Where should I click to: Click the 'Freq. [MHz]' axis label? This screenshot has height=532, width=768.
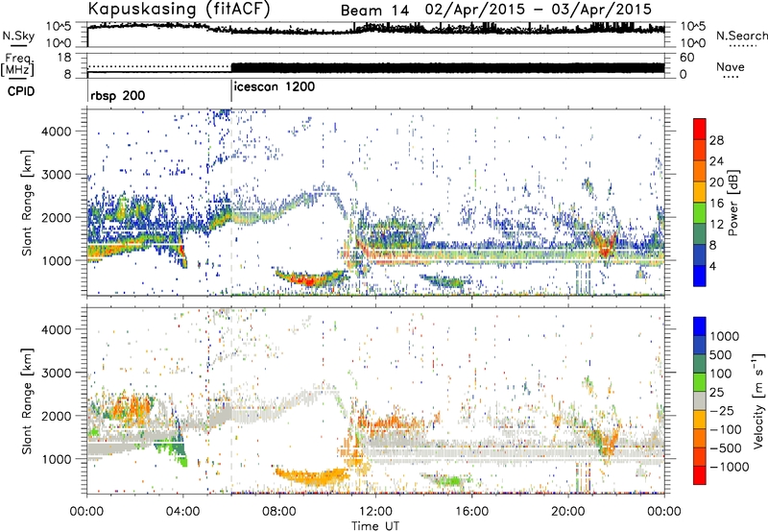pos(17,64)
